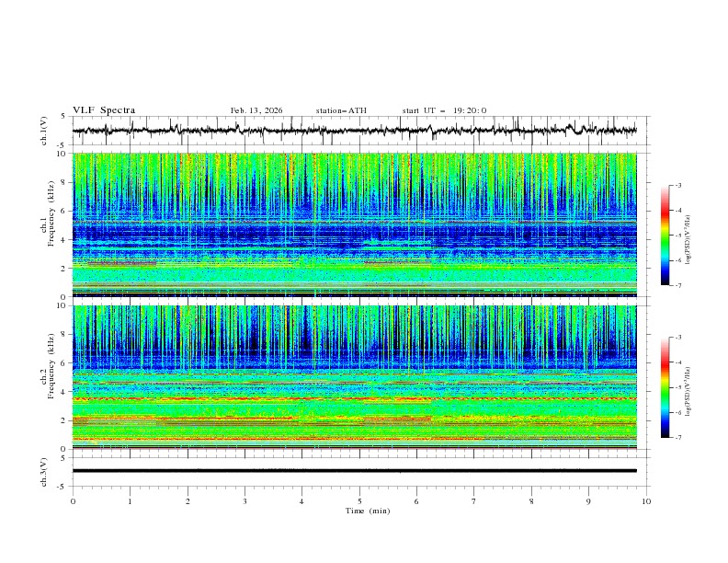Click the ch.1 spectrogram panel

click(x=354, y=224)
